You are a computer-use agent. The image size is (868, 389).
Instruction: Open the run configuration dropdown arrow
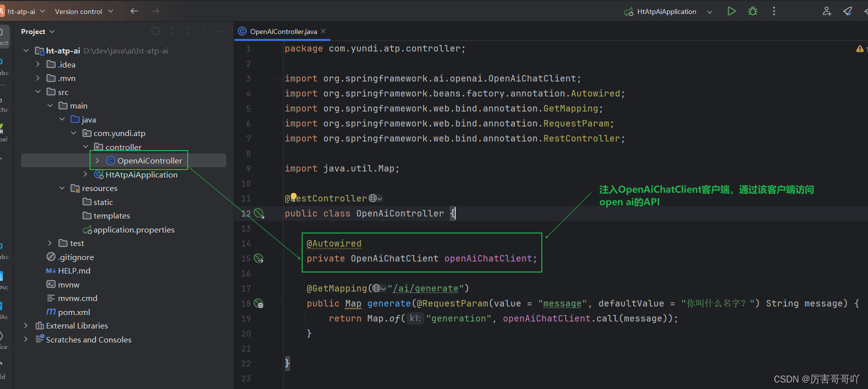click(709, 11)
